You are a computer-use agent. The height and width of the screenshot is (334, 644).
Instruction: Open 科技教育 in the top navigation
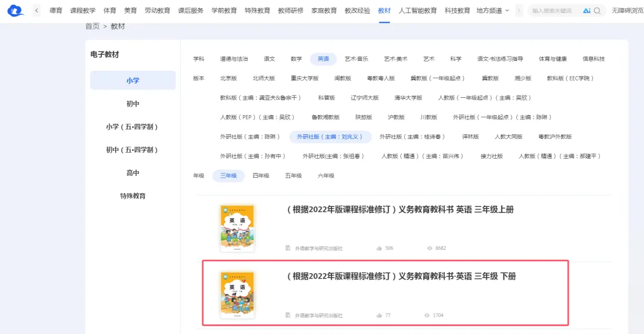click(457, 11)
